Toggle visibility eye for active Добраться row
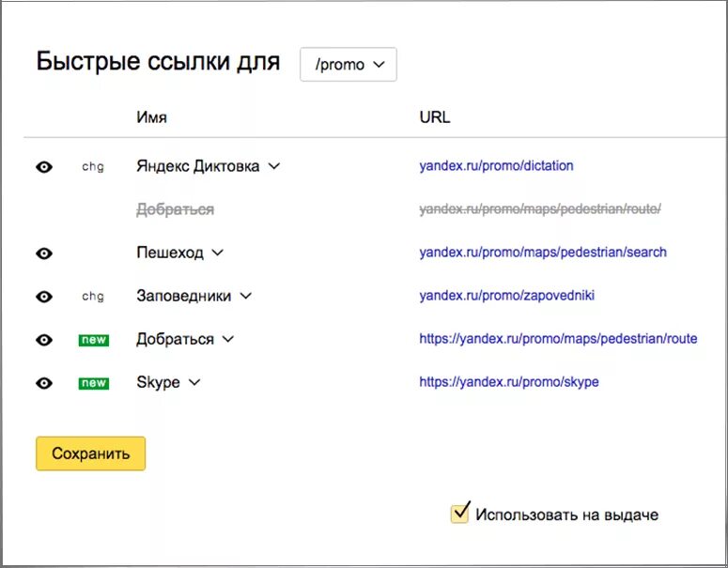728x568 pixels. 44,340
